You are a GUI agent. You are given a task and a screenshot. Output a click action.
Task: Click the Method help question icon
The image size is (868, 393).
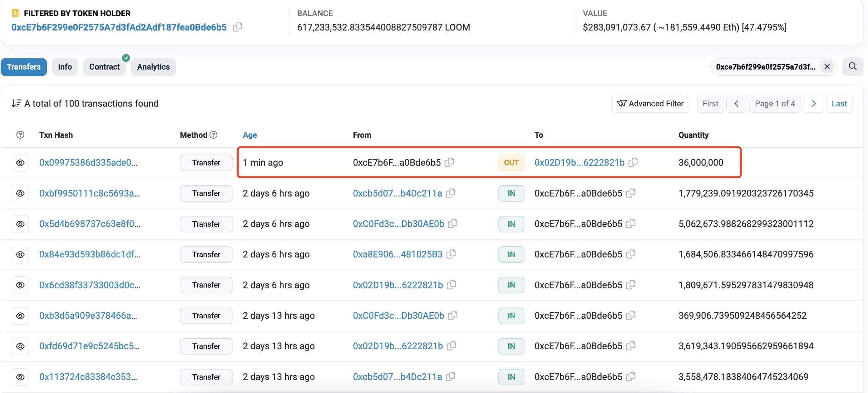tap(213, 135)
